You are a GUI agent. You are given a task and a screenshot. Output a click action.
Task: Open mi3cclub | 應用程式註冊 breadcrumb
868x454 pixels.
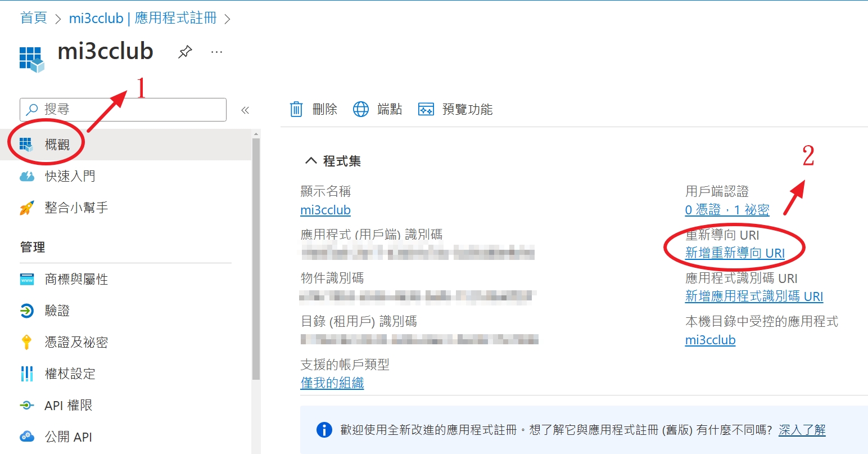pyautogui.click(x=143, y=18)
